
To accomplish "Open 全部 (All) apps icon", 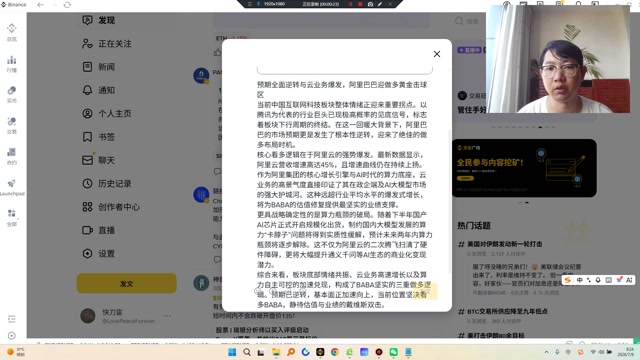I will 11,213.
